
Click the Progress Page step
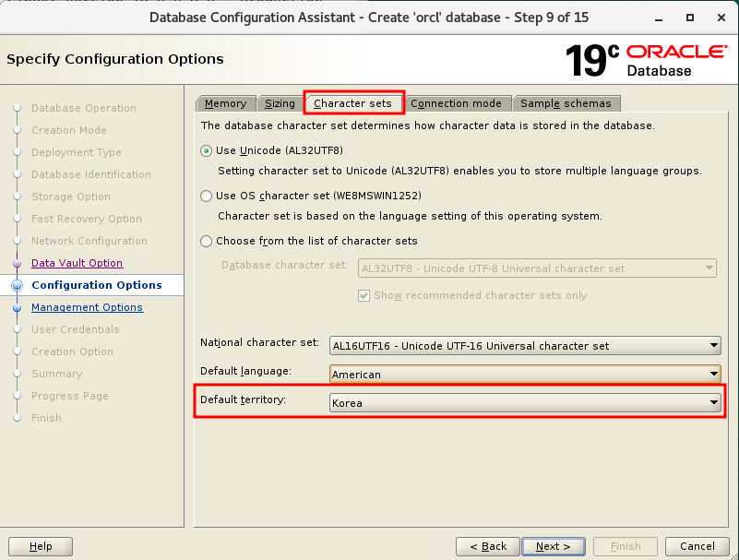[70, 396]
